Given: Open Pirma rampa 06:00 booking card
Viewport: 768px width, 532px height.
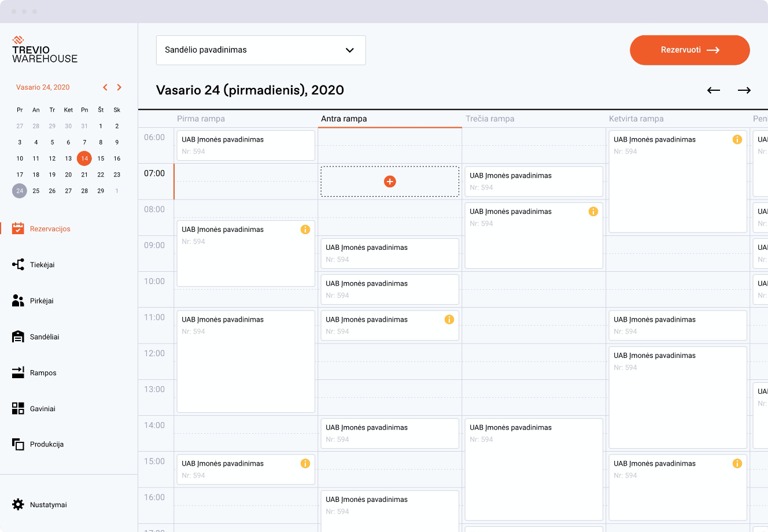Looking at the screenshot, I should tap(246, 145).
